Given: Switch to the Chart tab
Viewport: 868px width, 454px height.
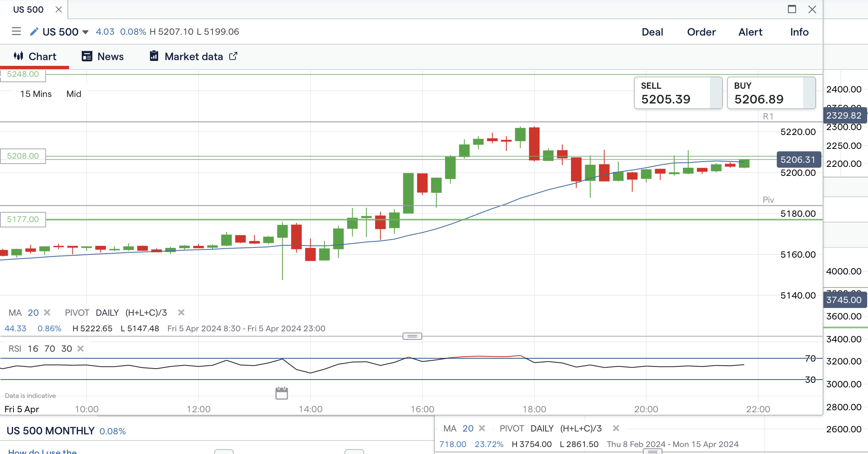Looking at the screenshot, I should (x=35, y=56).
